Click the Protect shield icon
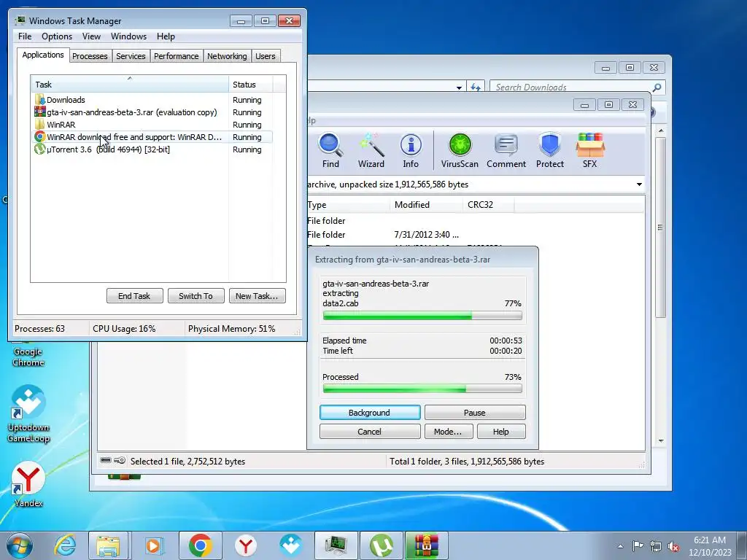The image size is (747, 560). coord(550,150)
